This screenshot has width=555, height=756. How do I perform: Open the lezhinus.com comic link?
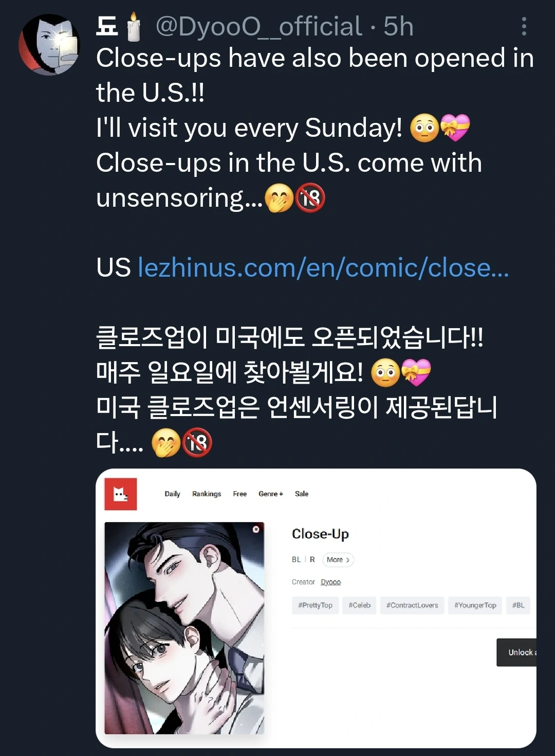point(323,267)
